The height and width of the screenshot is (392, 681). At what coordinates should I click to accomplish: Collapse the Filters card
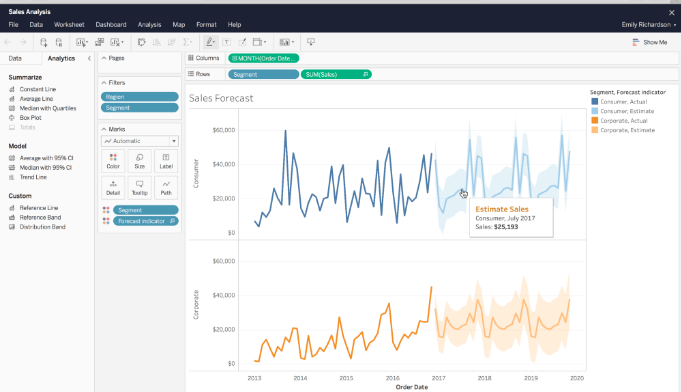[104, 82]
